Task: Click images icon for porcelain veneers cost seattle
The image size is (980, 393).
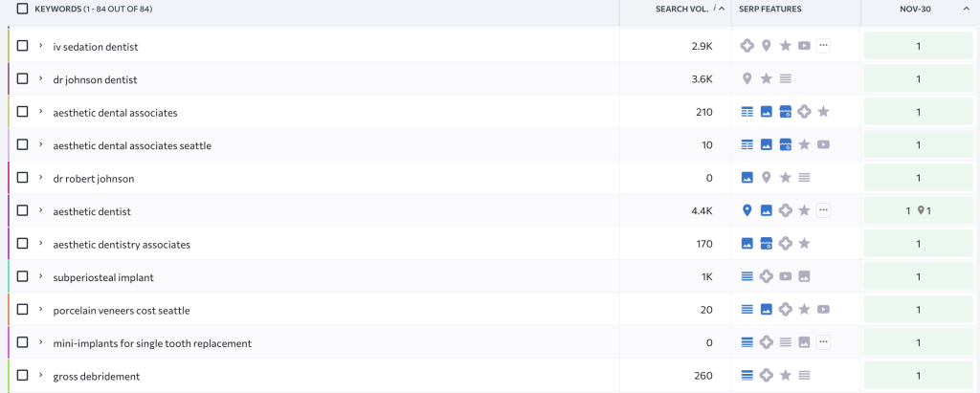Action: click(x=766, y=310)
